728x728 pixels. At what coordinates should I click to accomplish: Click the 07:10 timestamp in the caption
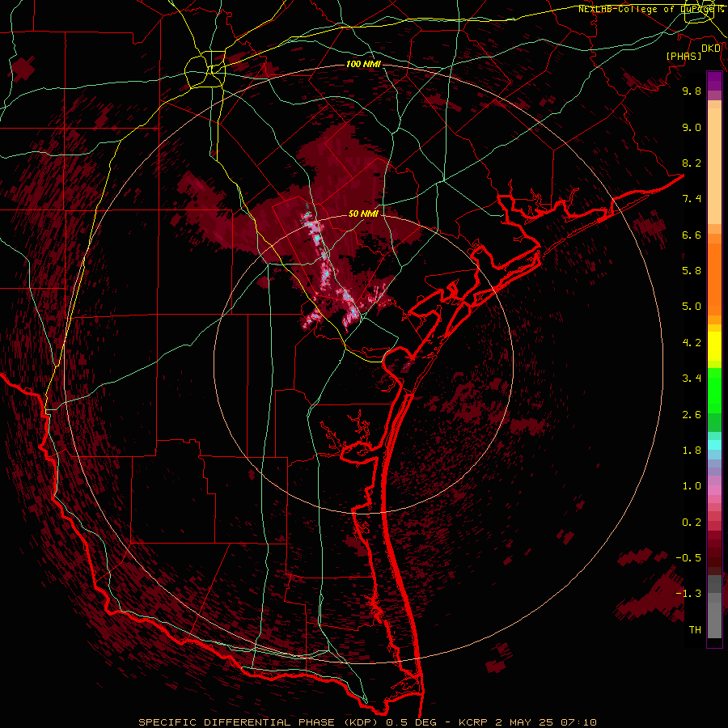pos(578,722)
